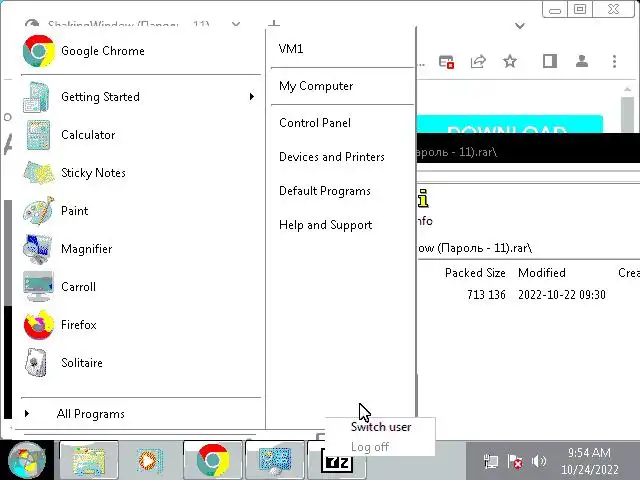The image size is (640, 480).
Task: Open new Chrome tab plus button
Action: pyautogui.click(x=274, y=24)
